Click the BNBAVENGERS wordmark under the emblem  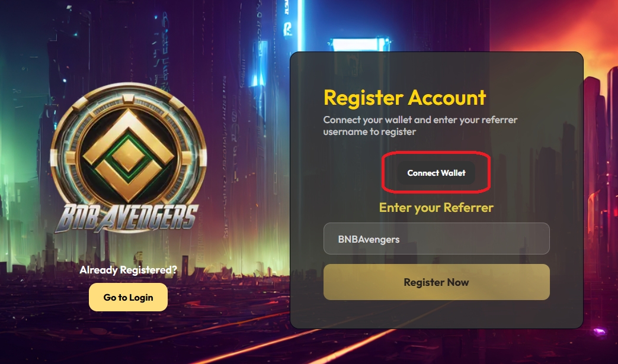click(127, 217)
